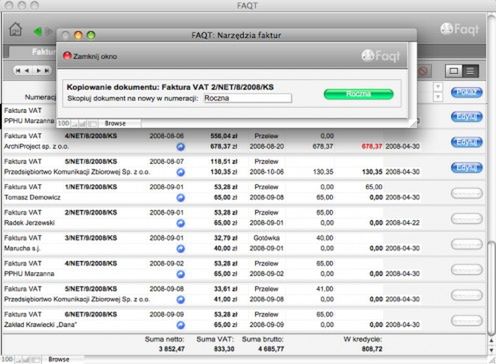Click the Suma netto value 3 852,47
The width and height of the screenshot is (496, 364).
(x=172, y=349)
